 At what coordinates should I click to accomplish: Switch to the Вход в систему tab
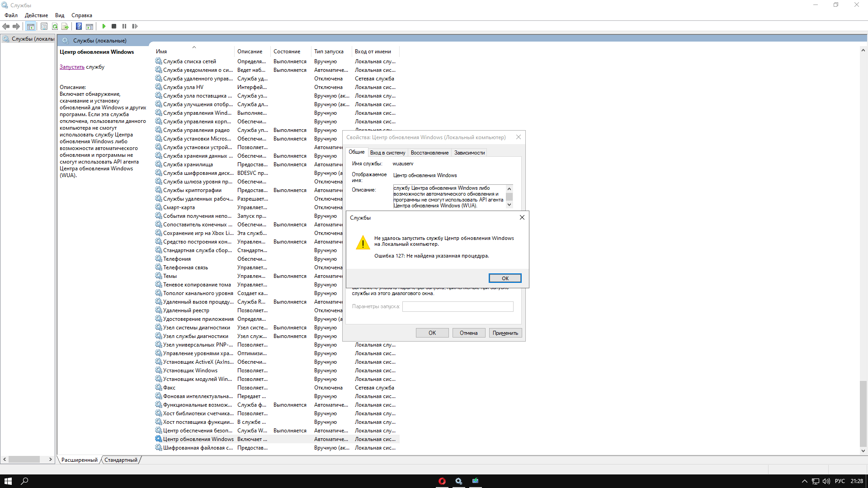[x=387, y=153]
